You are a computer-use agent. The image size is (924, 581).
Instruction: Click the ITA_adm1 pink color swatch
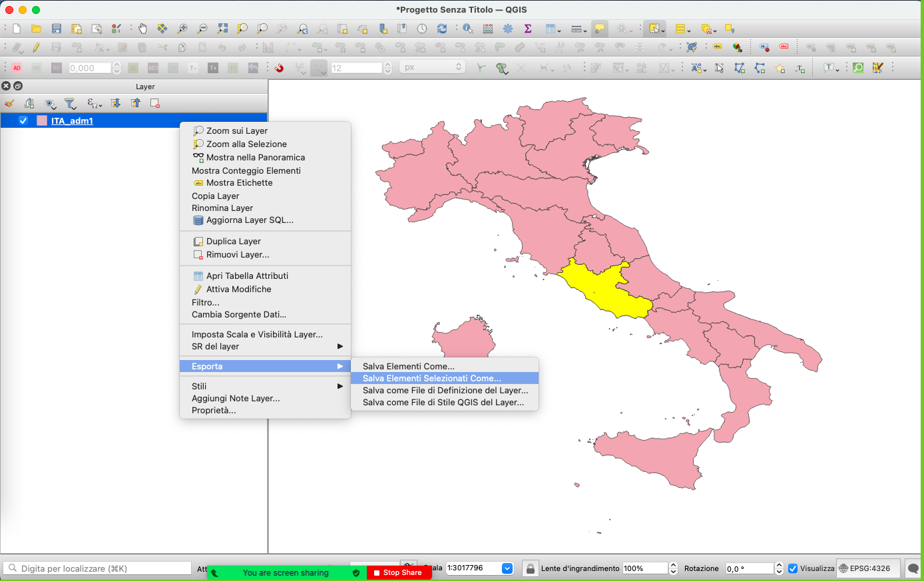click(x=42, y=120)
